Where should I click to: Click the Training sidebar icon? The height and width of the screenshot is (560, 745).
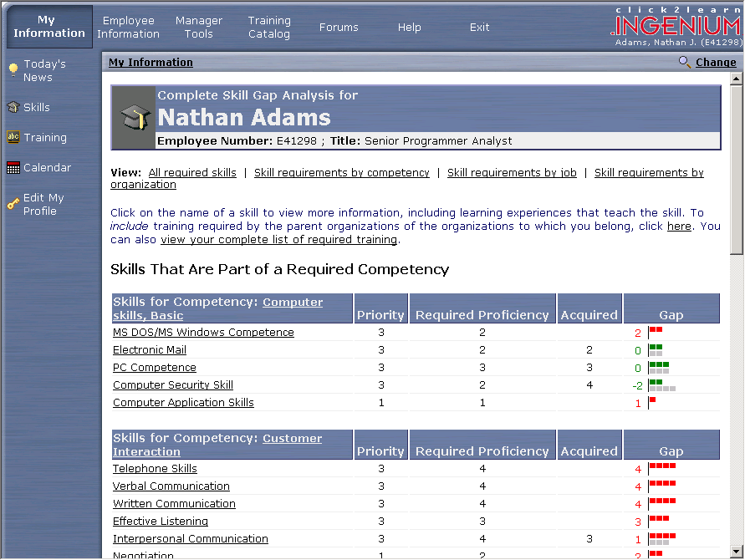[13, 137]
